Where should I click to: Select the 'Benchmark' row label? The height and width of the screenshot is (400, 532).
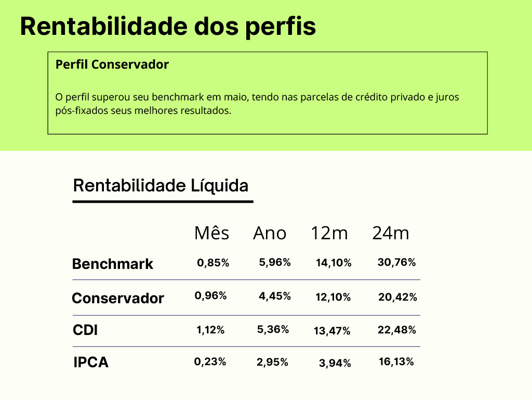tap(113, 264)
